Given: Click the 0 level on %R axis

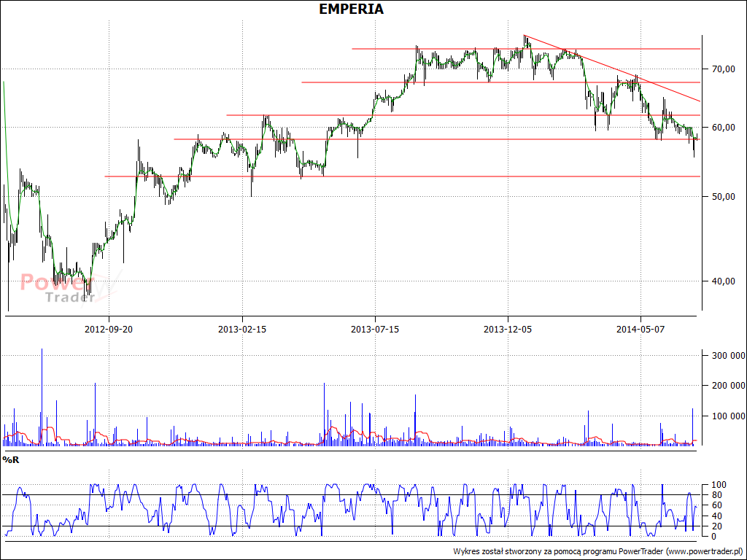Looking at the screenshot, I should 715,537.
